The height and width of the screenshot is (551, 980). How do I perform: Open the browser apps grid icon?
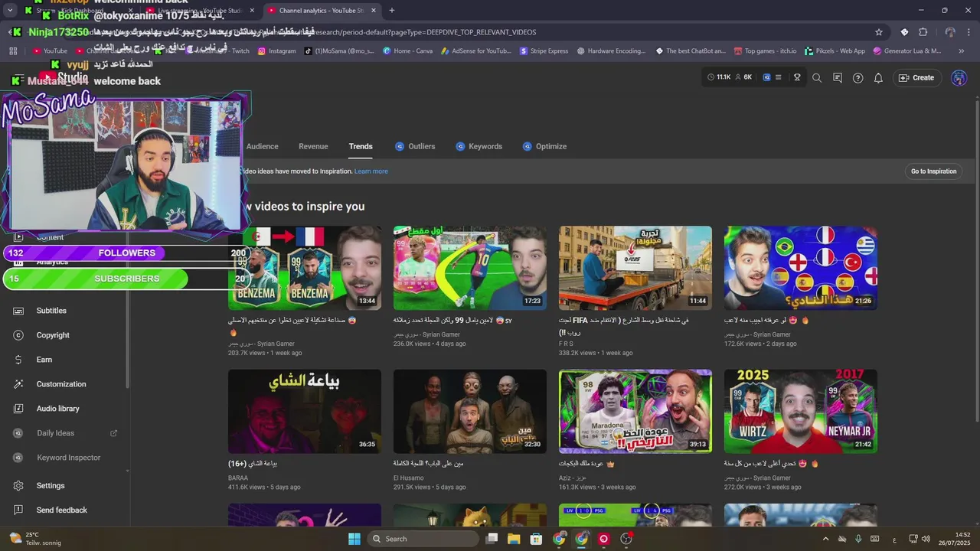13,51
